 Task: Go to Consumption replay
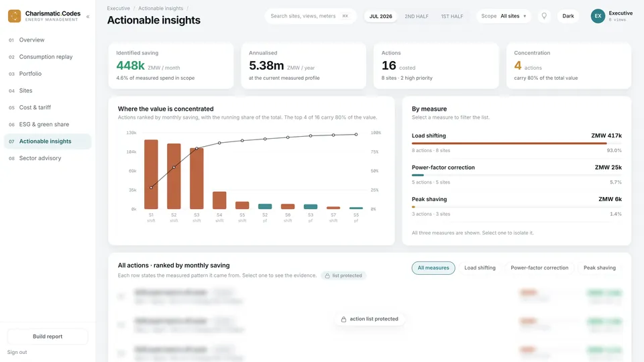coord(48,56)
